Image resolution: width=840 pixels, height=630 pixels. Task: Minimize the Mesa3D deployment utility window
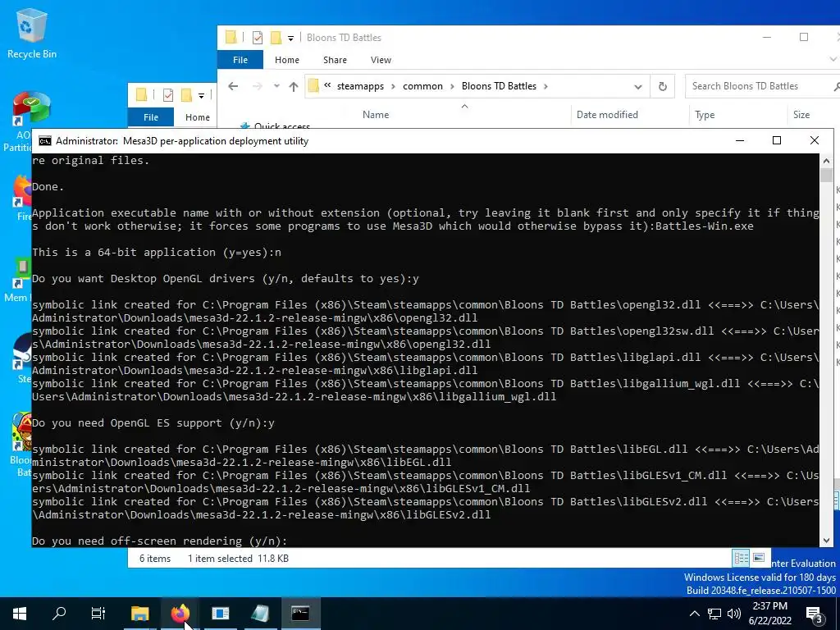[740, 140]
